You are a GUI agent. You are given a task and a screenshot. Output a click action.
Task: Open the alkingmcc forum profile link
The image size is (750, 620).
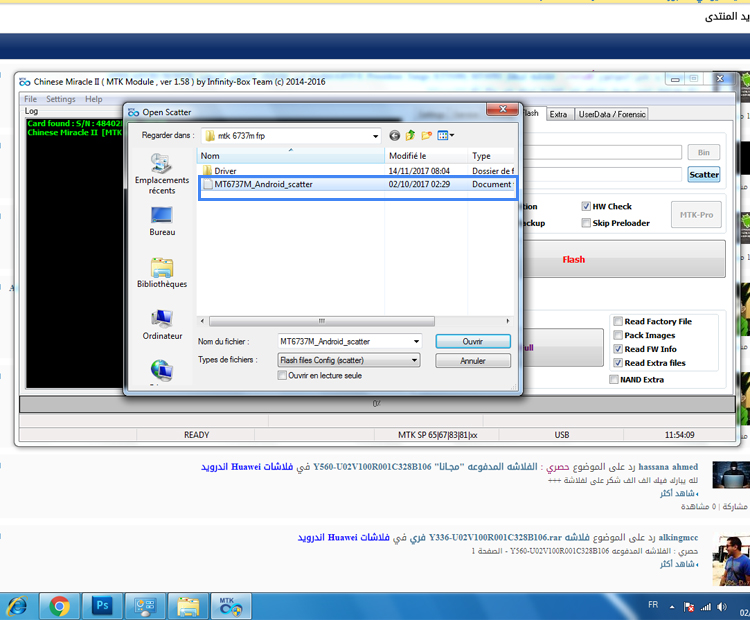pyautogui.click(x=678, y=538)
